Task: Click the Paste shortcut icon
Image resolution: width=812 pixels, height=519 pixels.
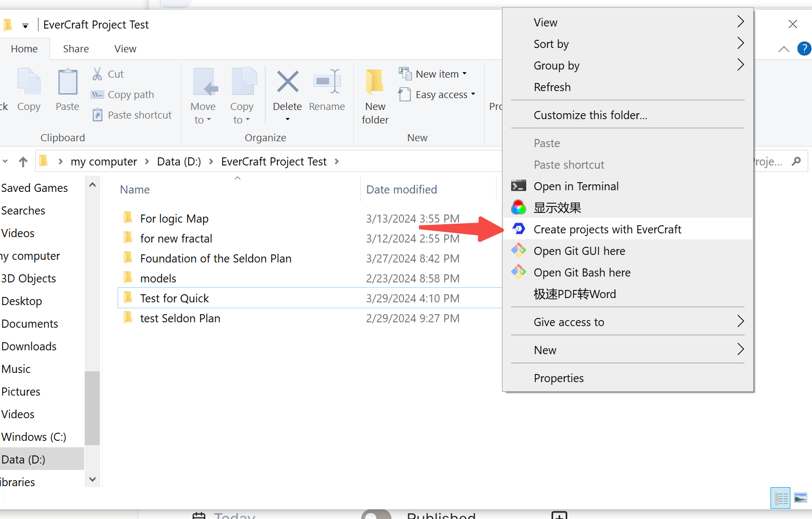Action: (98, 115)
